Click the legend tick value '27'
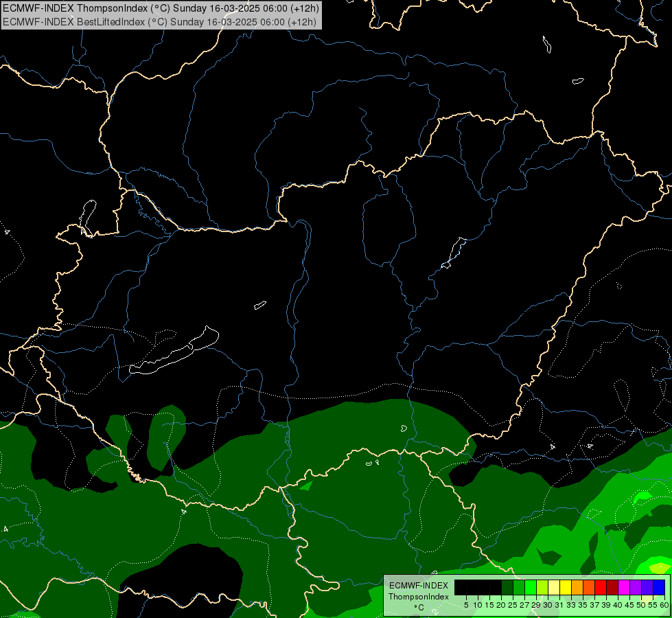The height and width of the screenshot is (618, 672). 524,605
